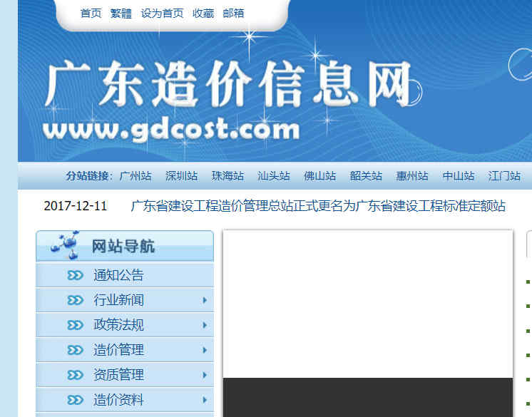532x417 pixels.
Task: Click double-arrow icon next to 行业新闻
Action: tap(75, 300)
